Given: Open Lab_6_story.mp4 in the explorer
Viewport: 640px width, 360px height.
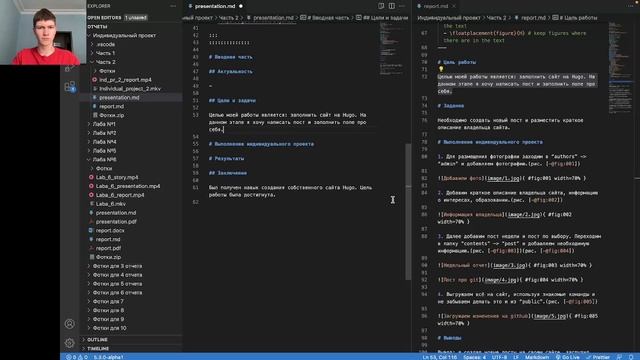Looking at the screenshot, I should [x=117, y=177].
